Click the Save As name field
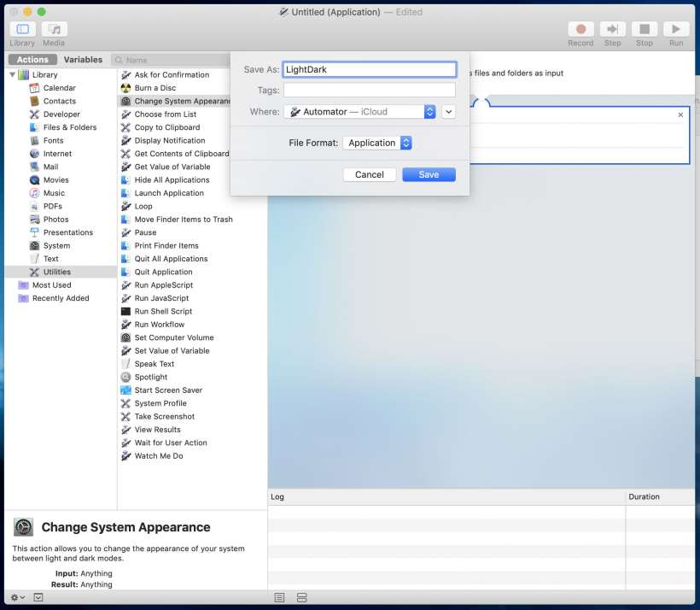This screenshot has height=610, width=700. [370, 70]
